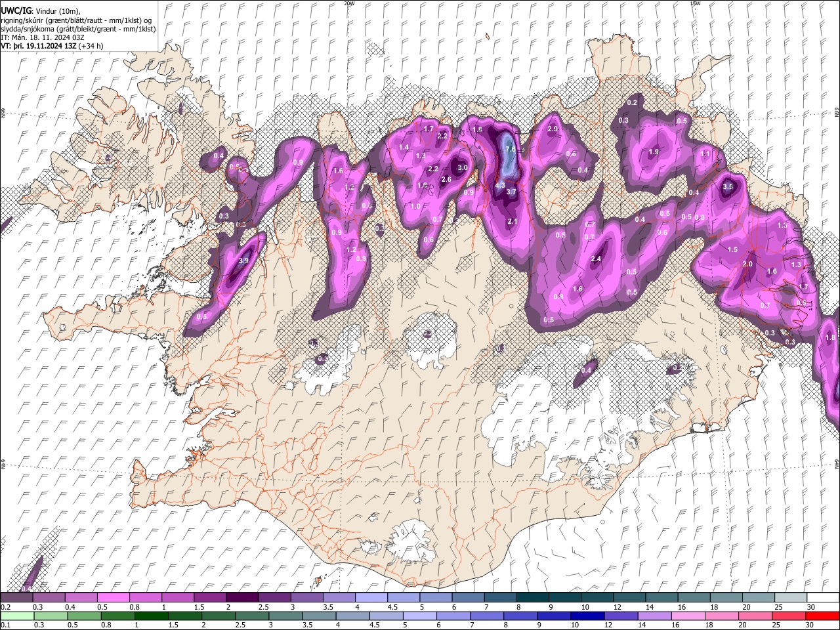Select the top legend swatch between 12 and 14

[629, 598]
